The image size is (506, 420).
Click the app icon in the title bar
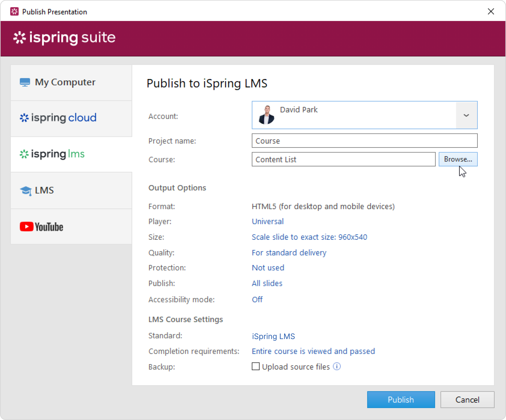15,12
